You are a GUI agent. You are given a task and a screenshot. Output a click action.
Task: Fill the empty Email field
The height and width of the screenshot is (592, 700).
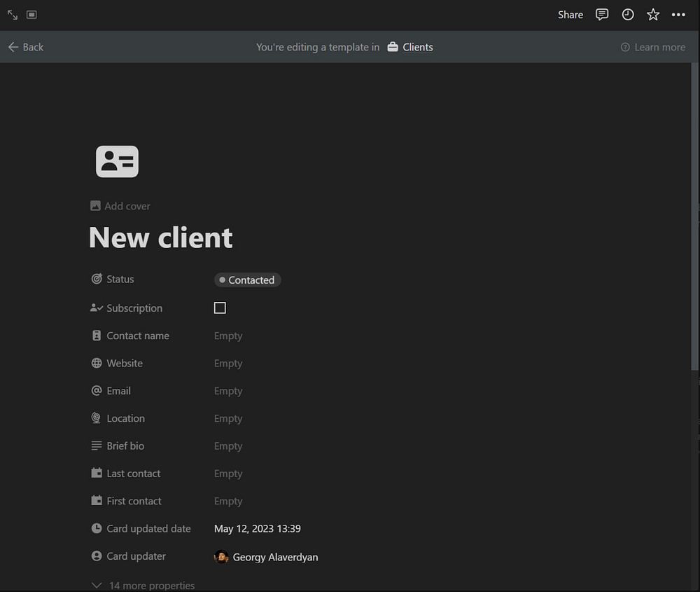point(228,391)
